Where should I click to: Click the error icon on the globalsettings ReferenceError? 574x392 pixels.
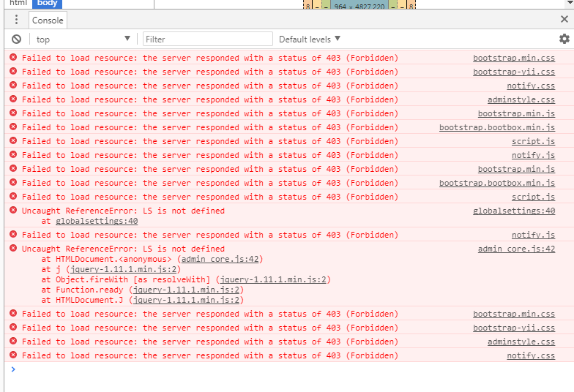pos(12,211)
